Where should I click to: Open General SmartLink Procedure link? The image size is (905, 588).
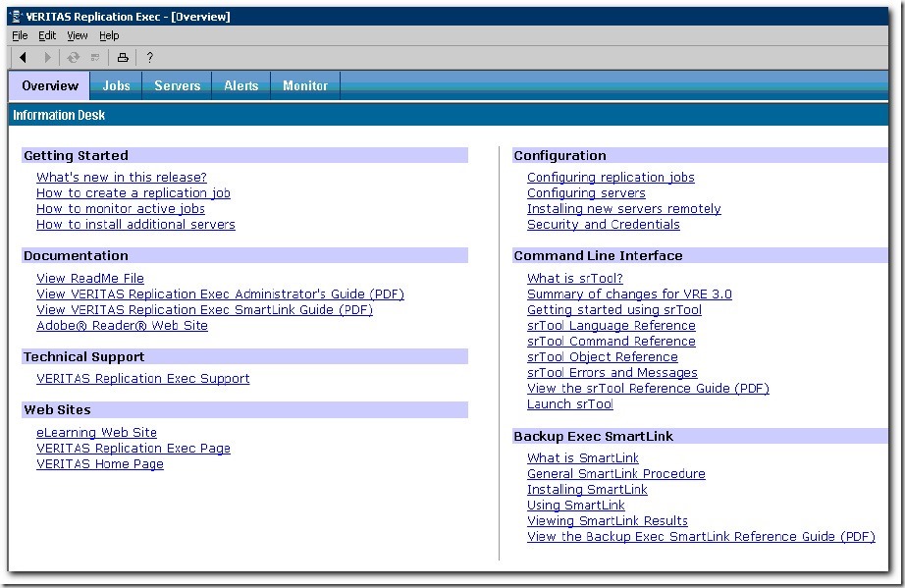tap(615, 473)
